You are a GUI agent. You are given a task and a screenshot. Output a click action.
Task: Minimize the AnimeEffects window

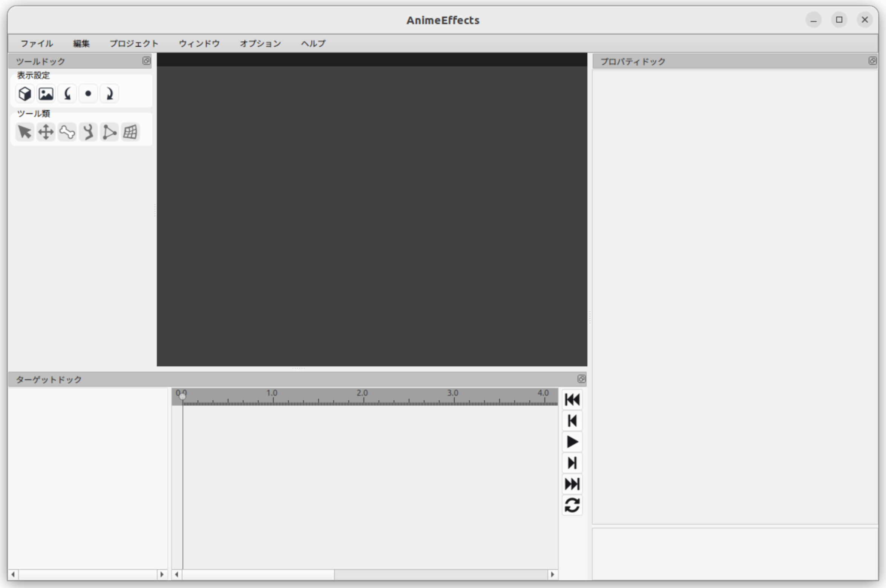[813, 20]
